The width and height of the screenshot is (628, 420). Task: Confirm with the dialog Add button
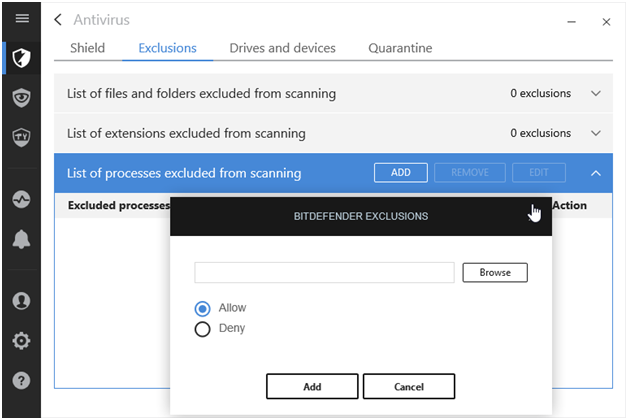coord(312,386)
